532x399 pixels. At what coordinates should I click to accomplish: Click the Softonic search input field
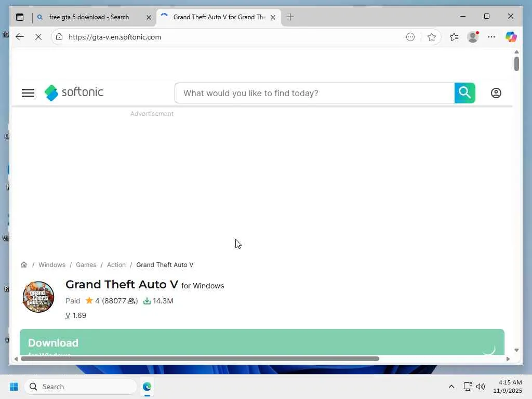(x=314, y=93)
